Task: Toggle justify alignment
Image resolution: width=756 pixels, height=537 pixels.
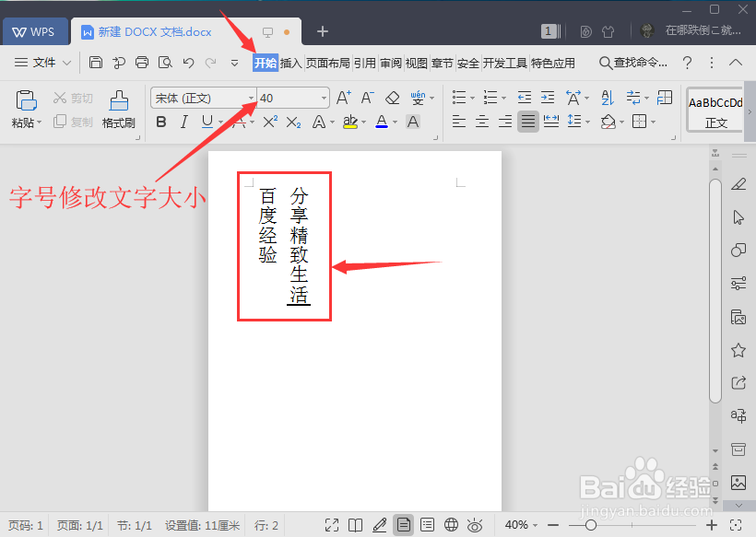Action: tap(528, 121)
